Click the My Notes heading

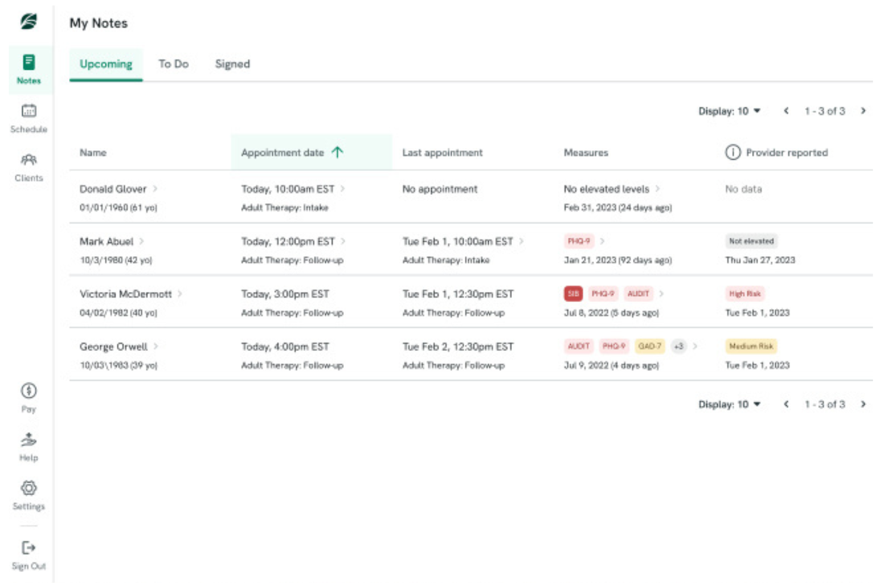[x=98, y=23]
